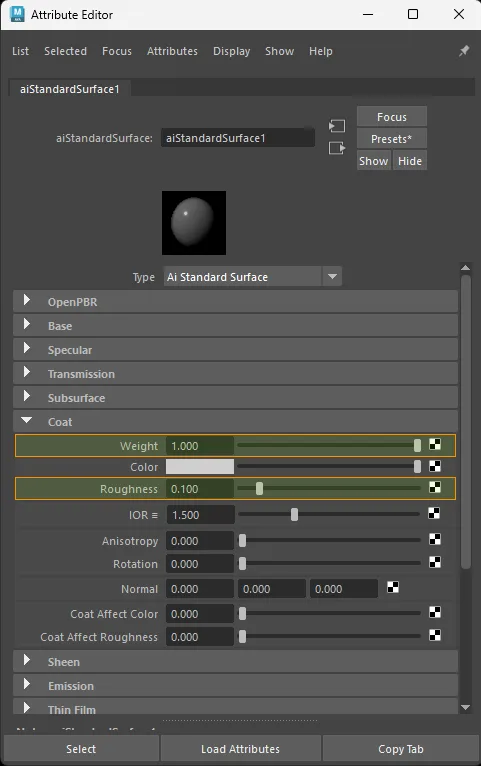Click the Coat Weight value field
Screen dimensions: 481x766
pyautogui.click(x=200, y=446)
